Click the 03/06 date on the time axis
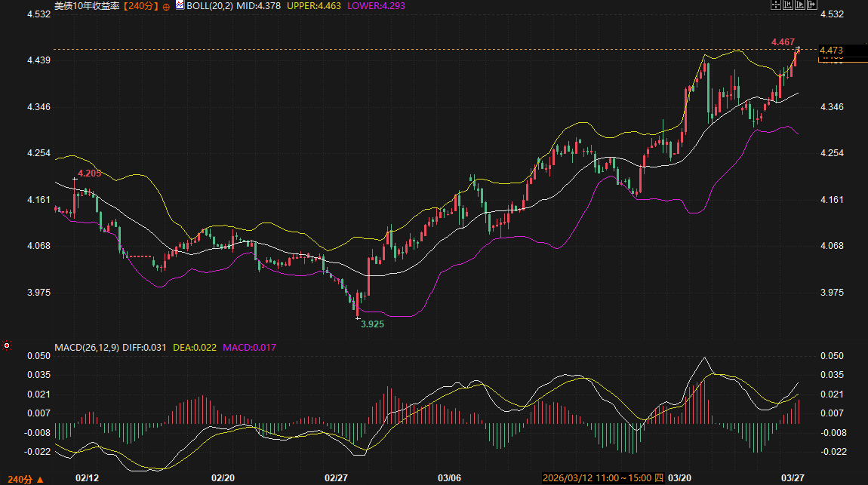The width and height of the screenshot is (868, 485). (x=449, y=478)
